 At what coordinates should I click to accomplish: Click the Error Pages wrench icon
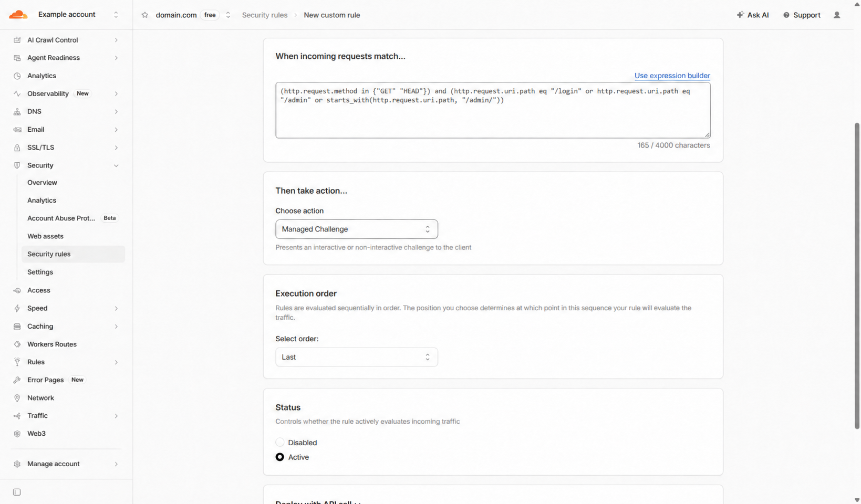coord(17,380)
